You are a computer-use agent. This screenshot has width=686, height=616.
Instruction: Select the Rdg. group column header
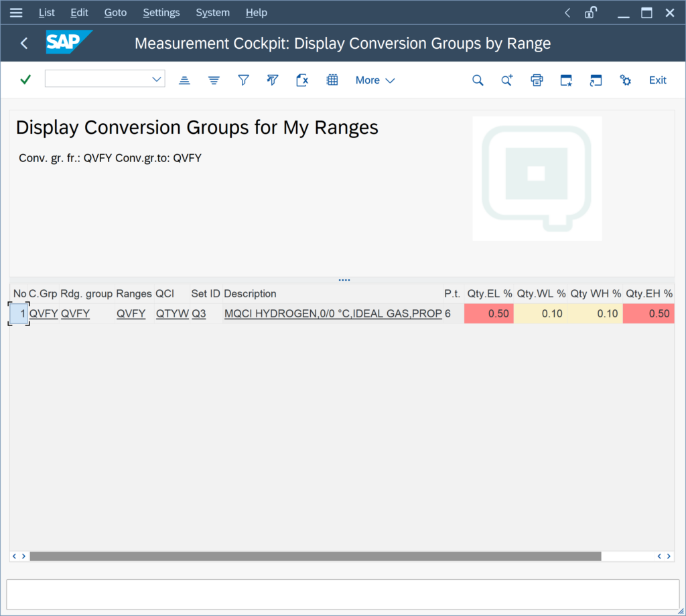pyautogui.click(x=86, y=294)
